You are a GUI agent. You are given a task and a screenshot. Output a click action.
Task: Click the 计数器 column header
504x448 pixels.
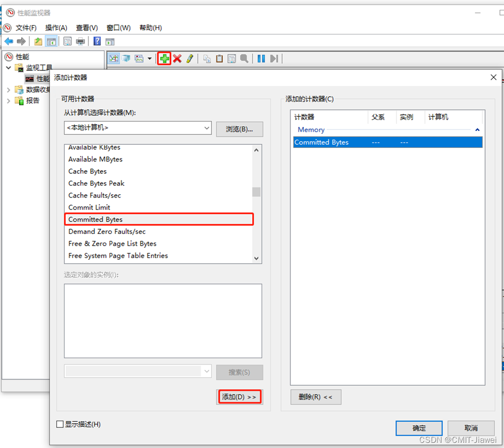pyautogui.click(x=330, y=117)
